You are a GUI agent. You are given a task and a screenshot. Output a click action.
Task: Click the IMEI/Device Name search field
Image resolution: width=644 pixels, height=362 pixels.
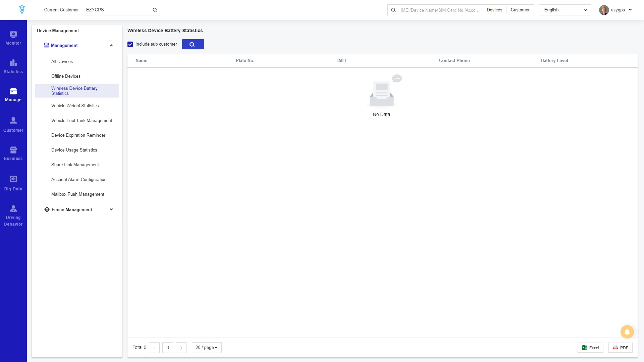click(439, 10)
